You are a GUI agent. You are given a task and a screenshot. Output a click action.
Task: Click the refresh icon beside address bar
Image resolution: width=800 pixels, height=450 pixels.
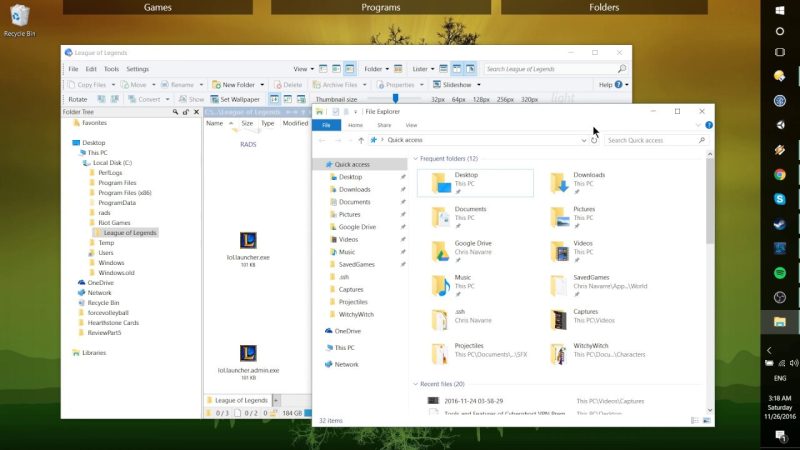594,140
